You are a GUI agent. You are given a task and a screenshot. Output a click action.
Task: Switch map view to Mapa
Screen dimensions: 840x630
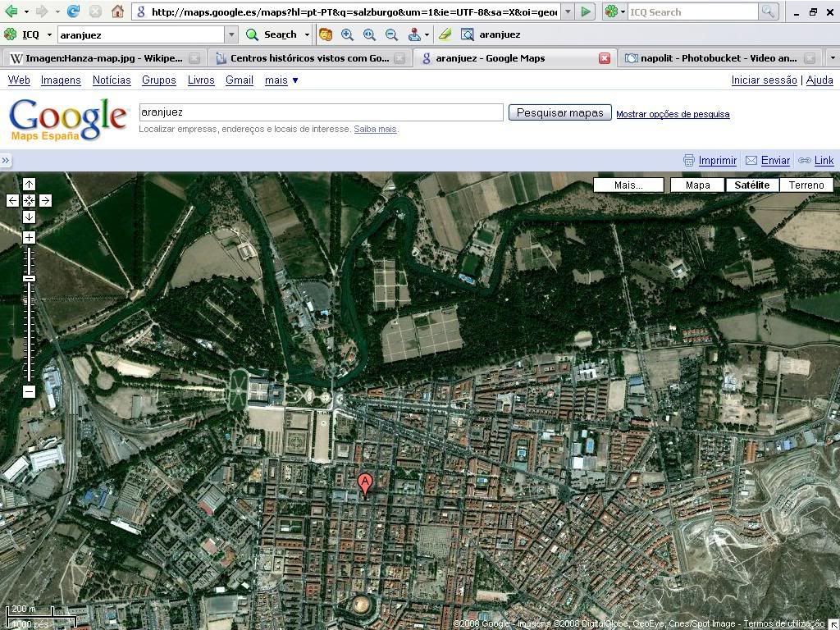point(697,185)
